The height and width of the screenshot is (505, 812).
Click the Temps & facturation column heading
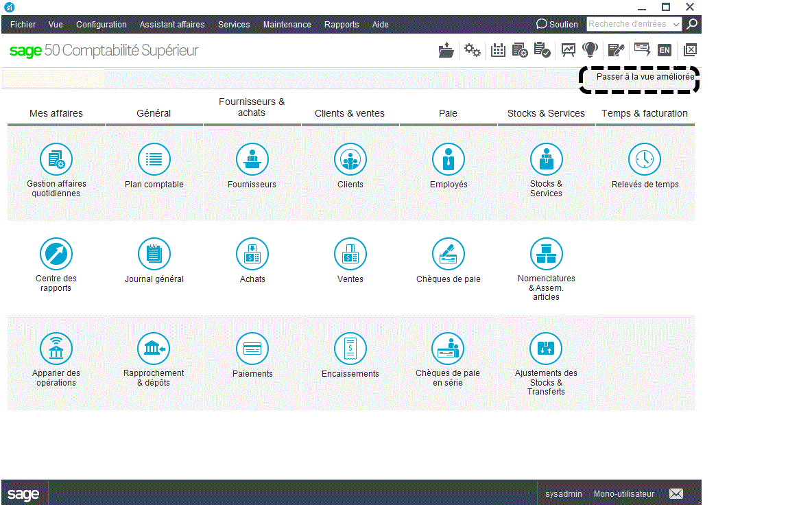[644, 113]
